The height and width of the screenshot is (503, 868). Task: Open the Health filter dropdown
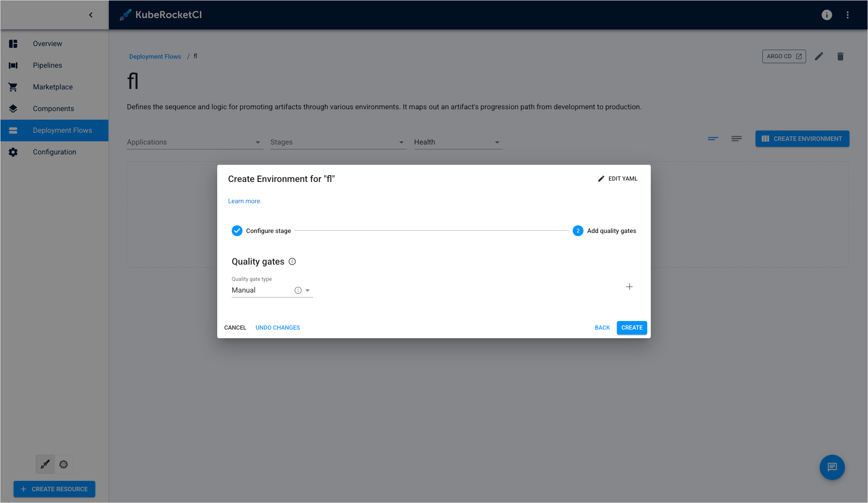click(x=457, y=142)
